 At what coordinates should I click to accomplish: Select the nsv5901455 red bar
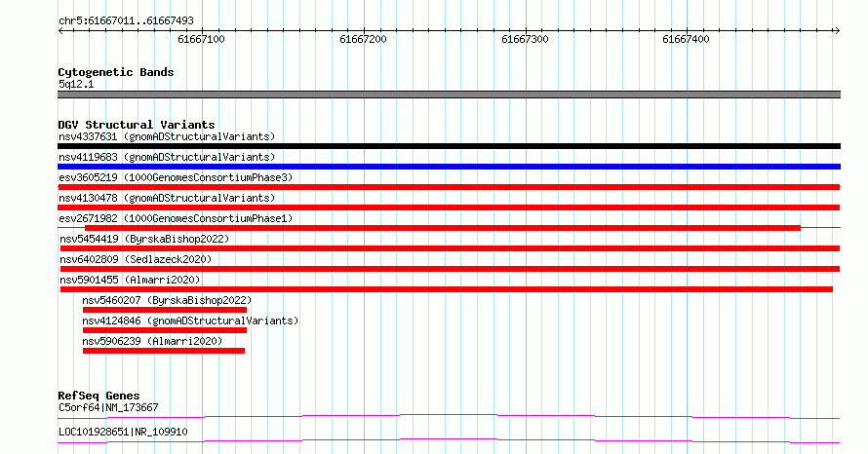tap(446, 289)
